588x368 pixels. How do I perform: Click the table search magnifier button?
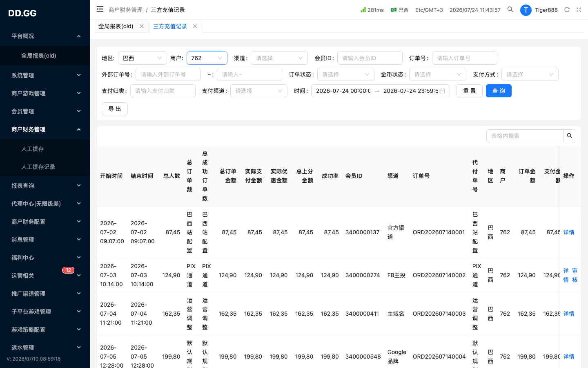point(570,136)
